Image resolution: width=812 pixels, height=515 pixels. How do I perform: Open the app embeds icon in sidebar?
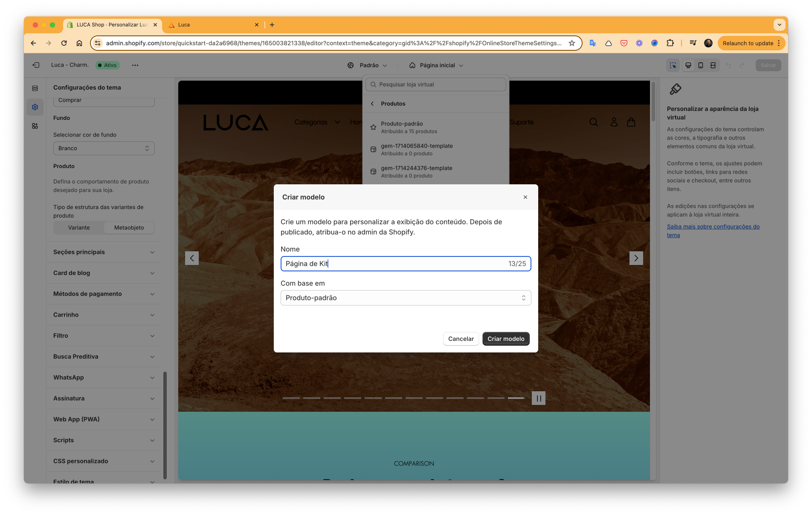35,126
